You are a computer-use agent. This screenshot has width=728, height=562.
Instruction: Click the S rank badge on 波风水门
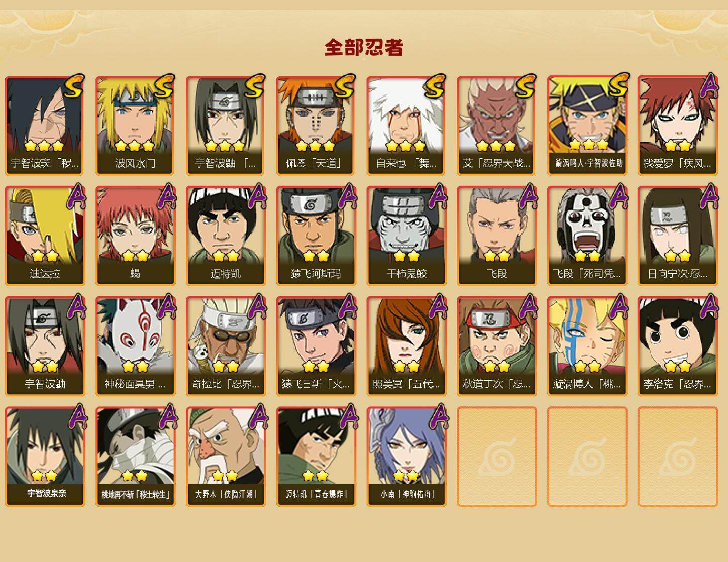click(164, 87)
